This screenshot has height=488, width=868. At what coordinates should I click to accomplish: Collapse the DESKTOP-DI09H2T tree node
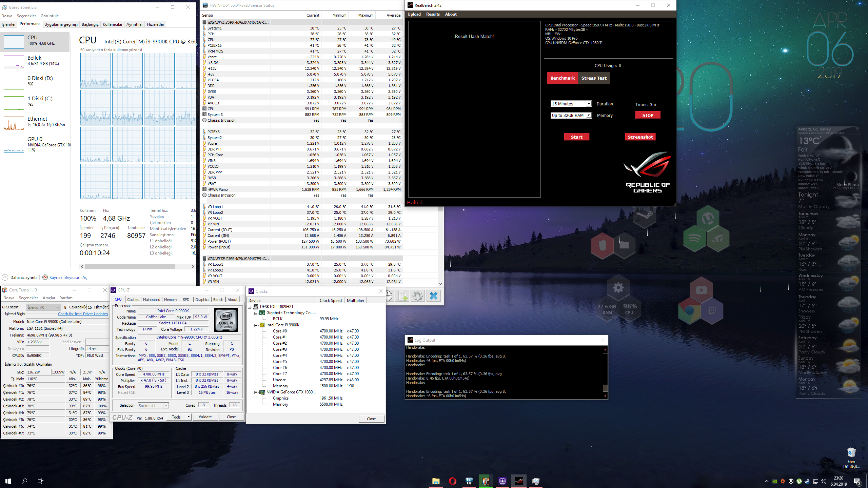pyautogui.click(x=250, y=307)
